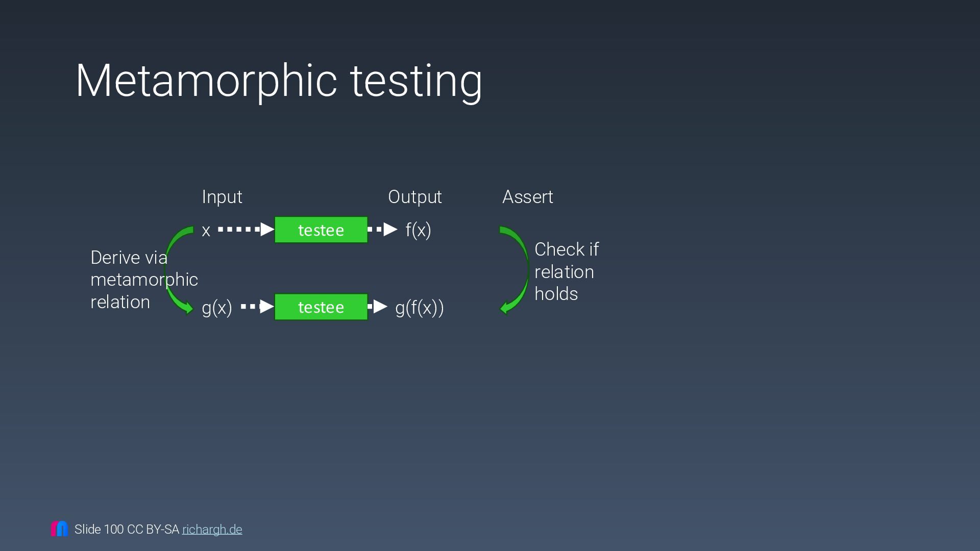Click the pink and blue logo icon
Screen dimensions: 980x551
click(x=59, y=529)
